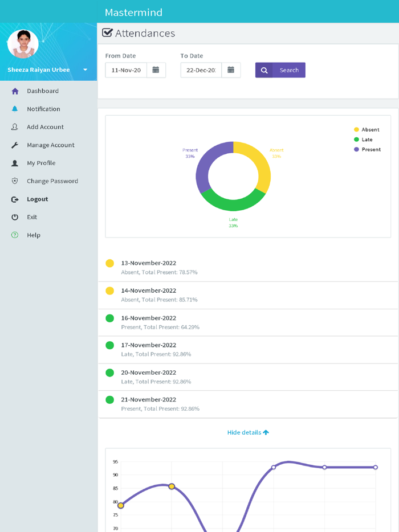Click the Notification bell icon

coord(15,109)
